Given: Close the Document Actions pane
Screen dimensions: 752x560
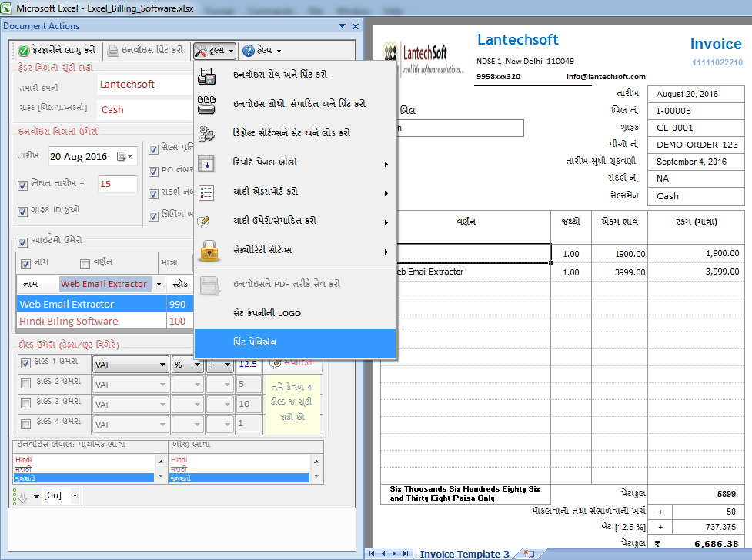Looking at the screenshot, I should tap(356, 26).
